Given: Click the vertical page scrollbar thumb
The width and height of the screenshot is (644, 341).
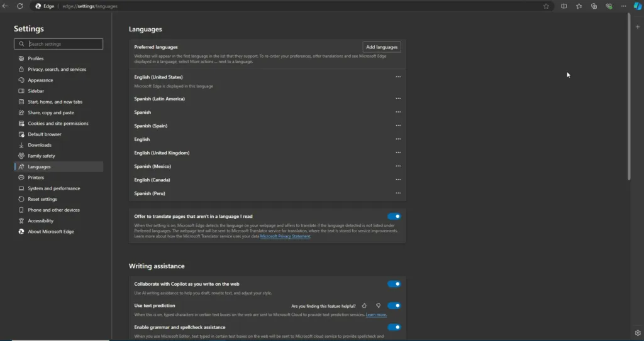Looking at the screenshot, I should (x=629, y=97).
